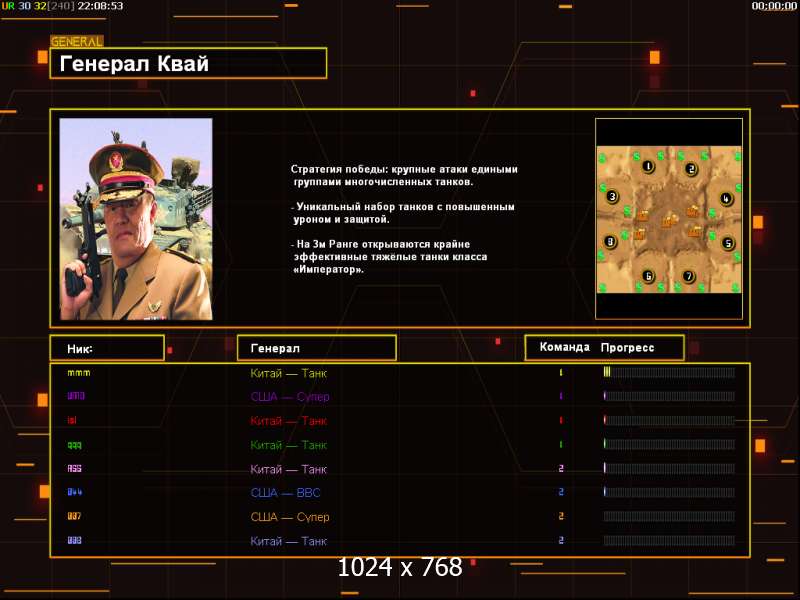Select the yellow 'mmm' player nickname
The height and width of the screenshot is (600, 800).
[79, 373]
